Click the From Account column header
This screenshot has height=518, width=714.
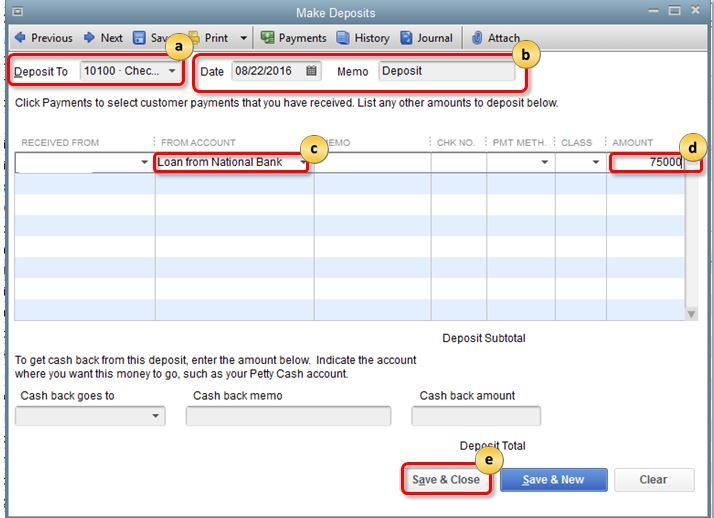coord(198,142)
